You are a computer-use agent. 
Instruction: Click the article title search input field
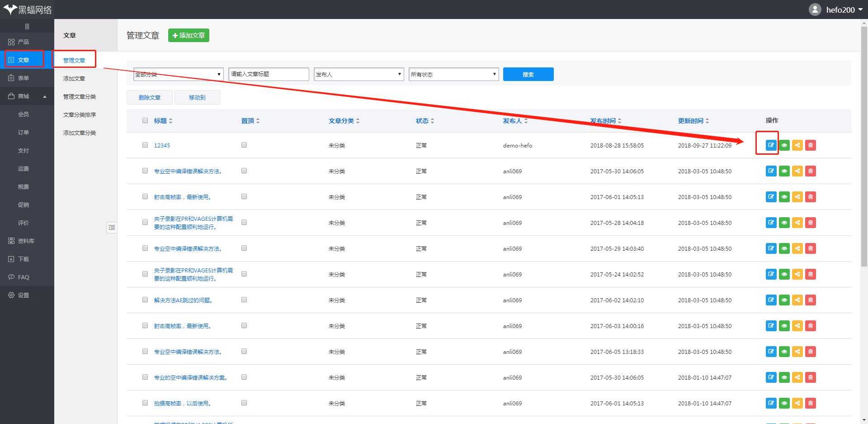coord(269,74)
